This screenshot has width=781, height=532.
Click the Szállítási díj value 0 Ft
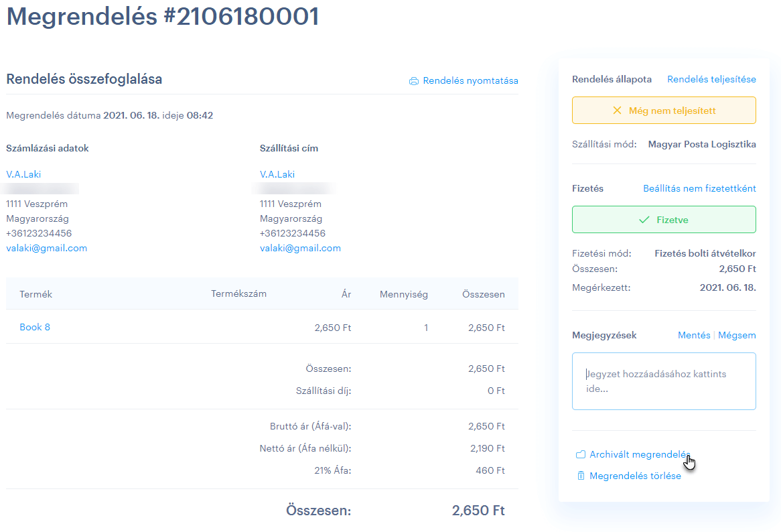tap(496, 391)
